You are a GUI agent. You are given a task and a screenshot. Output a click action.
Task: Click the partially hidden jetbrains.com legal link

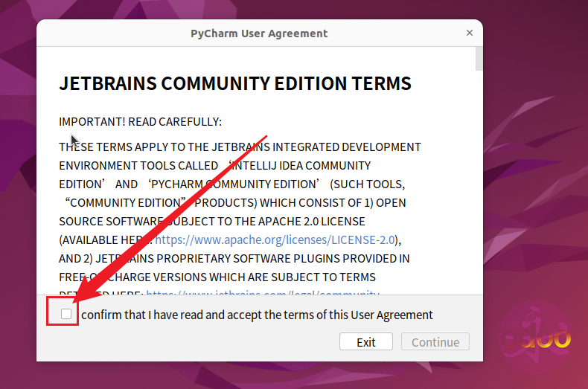point(263,292)
